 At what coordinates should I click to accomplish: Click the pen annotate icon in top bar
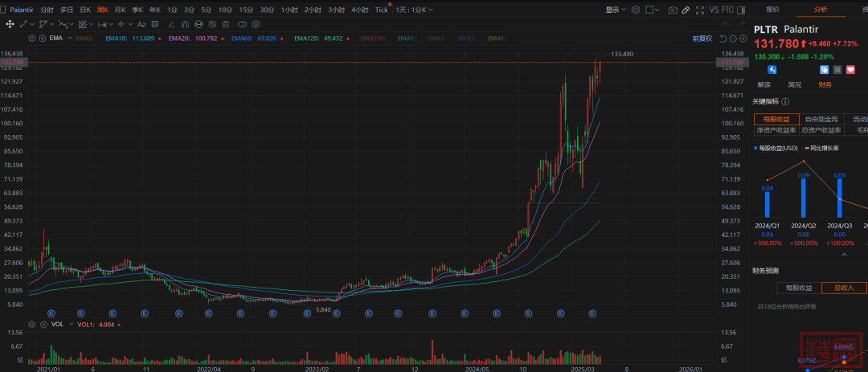click(x=686, y=10)
